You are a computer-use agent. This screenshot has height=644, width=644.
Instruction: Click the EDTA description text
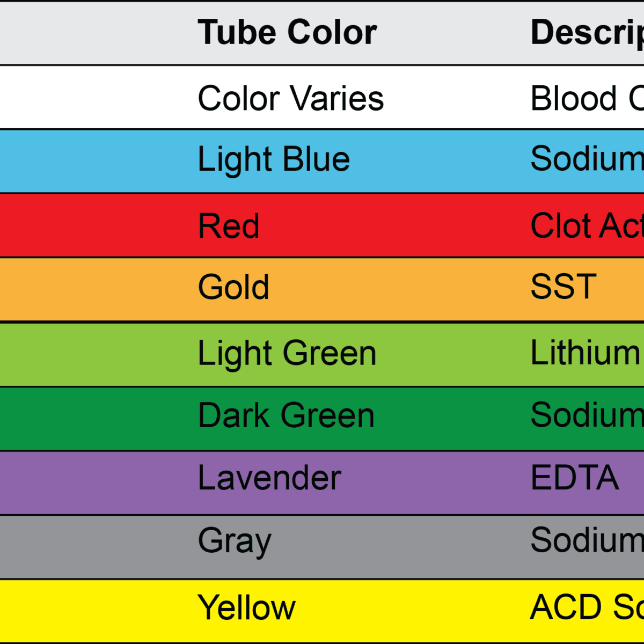[575, 478]
